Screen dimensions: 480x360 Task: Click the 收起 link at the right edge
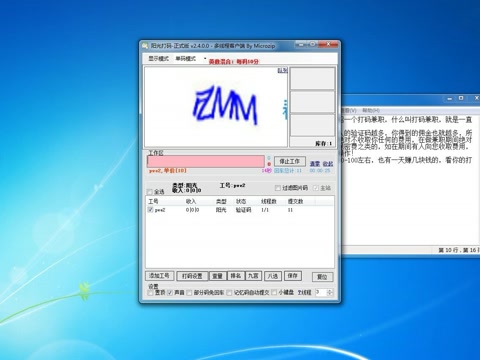(x=328, y=164)
